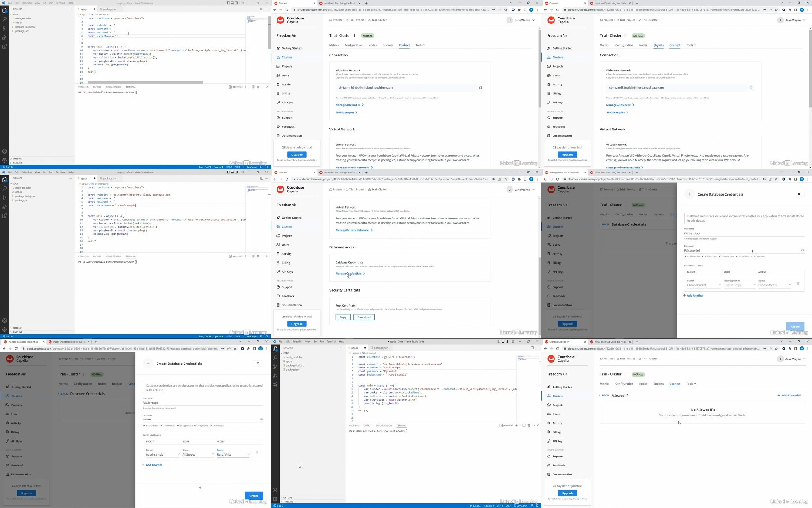Viewport: 812px width, 508px height.
Task: Open notifications bell in FAClientApp VS Code status bar
Action: [x=537, y=506]
